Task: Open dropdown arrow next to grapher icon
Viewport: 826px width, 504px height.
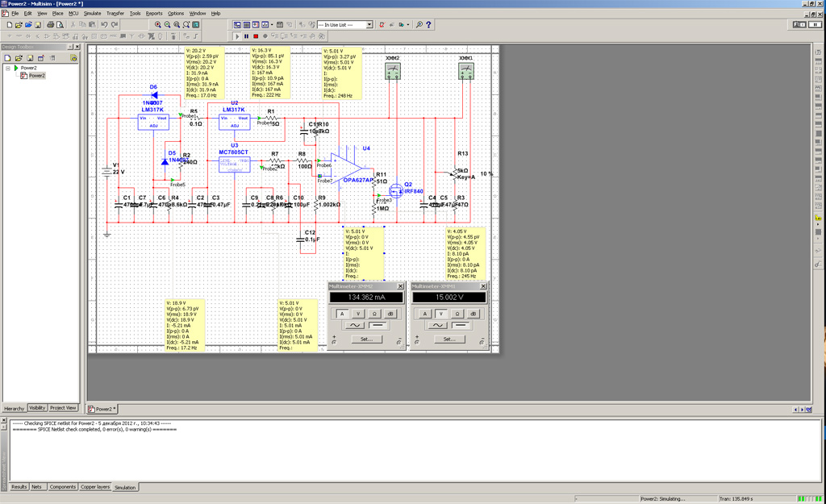Action: 272,25
